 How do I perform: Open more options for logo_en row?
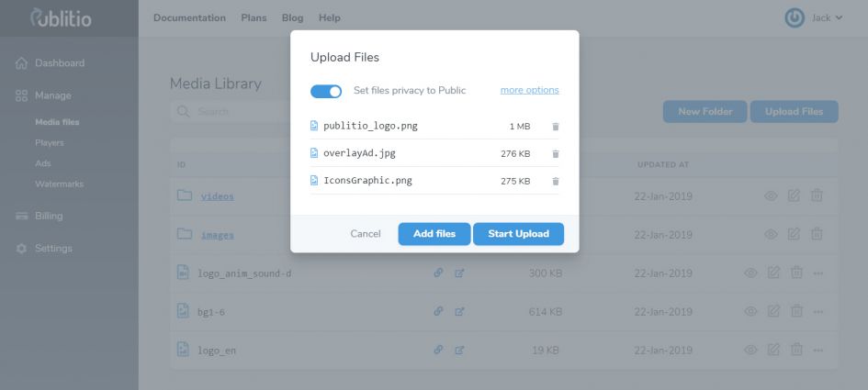click(x=818, y=351)
